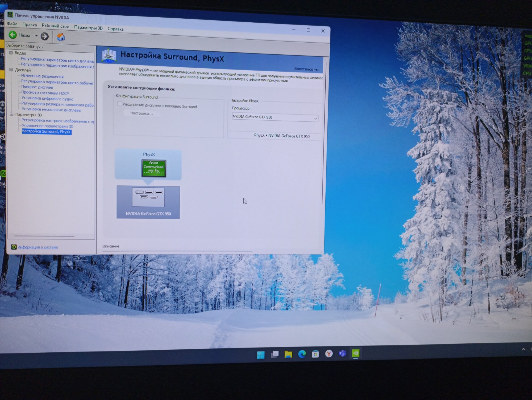
Task: Launch Microsoft Edge from the taskbar
Action: (x=302, y=354)
